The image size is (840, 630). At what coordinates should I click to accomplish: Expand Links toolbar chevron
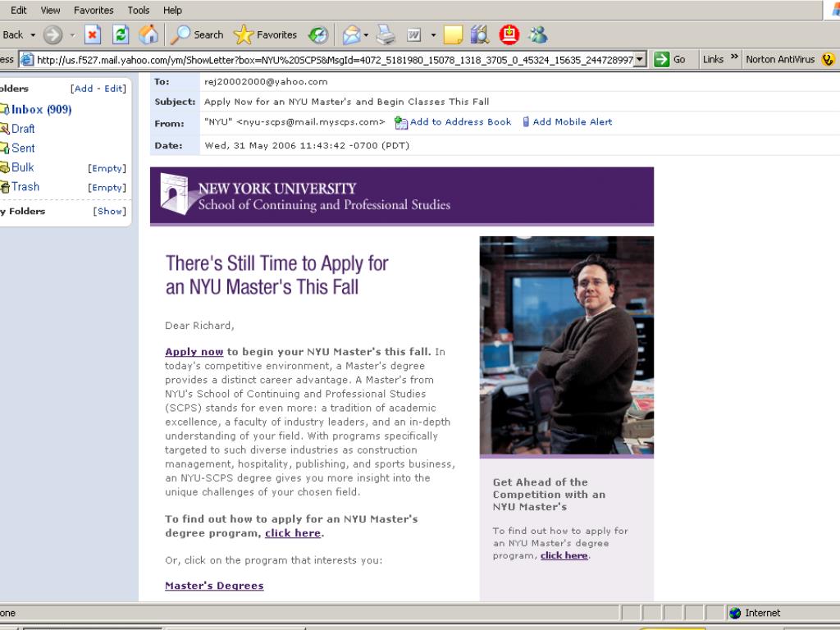[734, 57]
